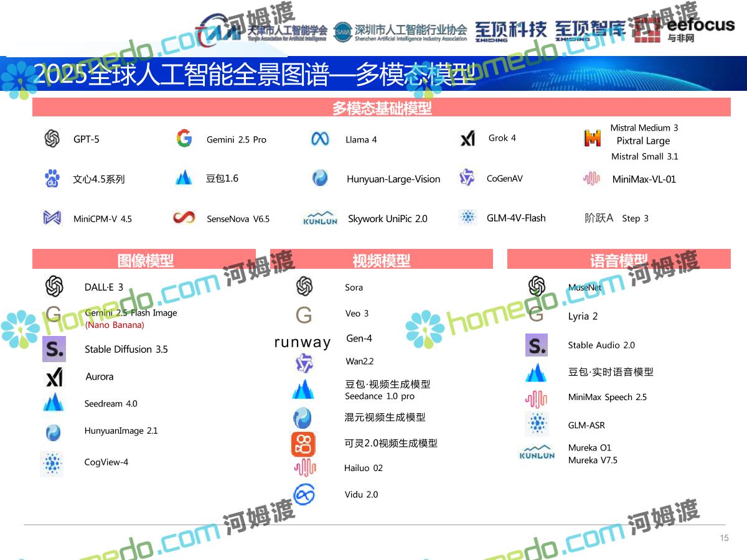Click the orange Kling icon beside 可灵2.0视频生成模型

pos(304,444)
